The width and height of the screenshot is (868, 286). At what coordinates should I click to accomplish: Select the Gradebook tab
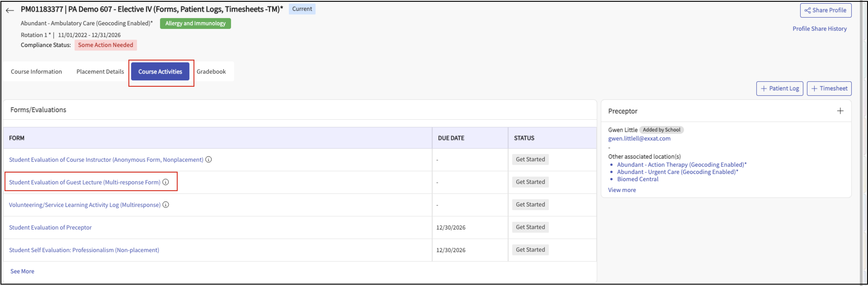[x=211, y=71]
